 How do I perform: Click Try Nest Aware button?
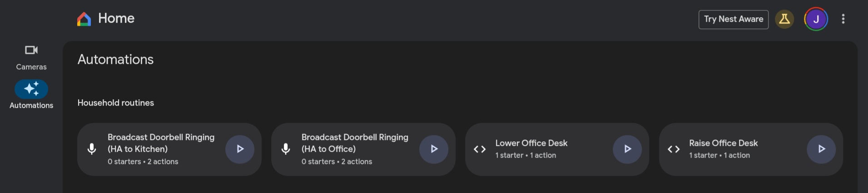coord(734,19)
